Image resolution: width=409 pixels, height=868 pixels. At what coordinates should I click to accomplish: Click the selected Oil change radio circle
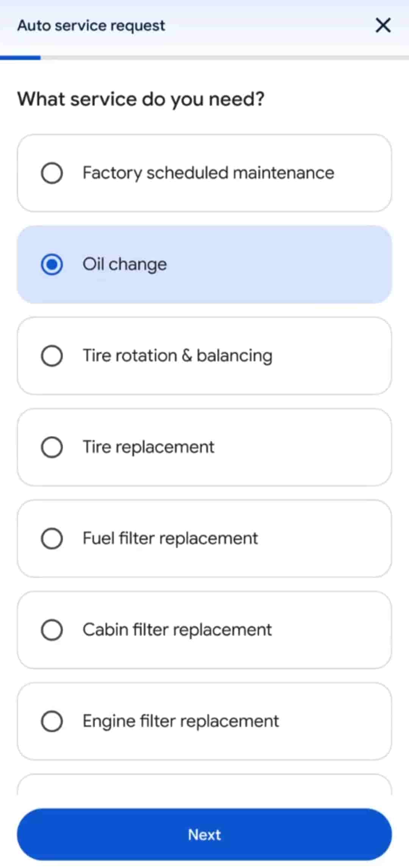pyautogui.click(x=52, y=264)
